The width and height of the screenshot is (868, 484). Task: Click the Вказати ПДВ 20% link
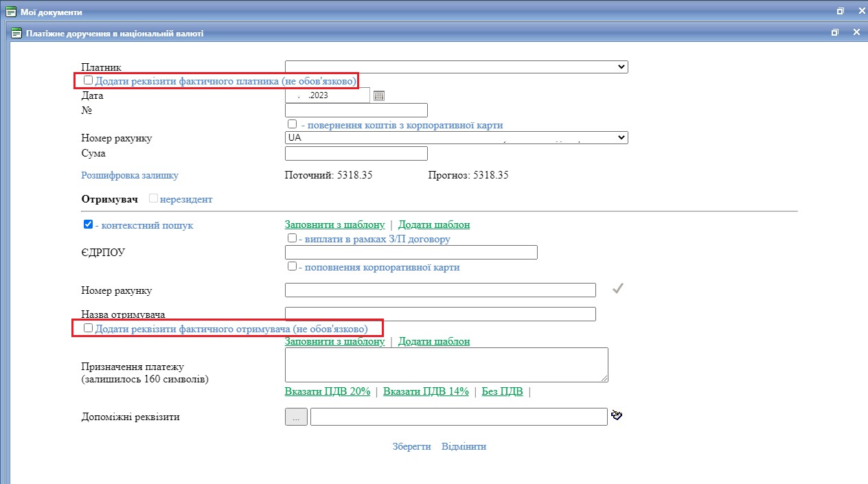click(328, 391)
